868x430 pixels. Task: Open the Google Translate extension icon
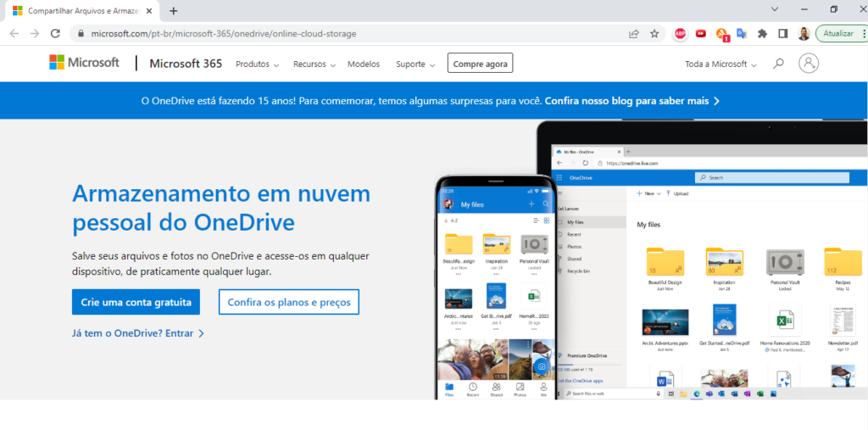(x=742, y=34)
